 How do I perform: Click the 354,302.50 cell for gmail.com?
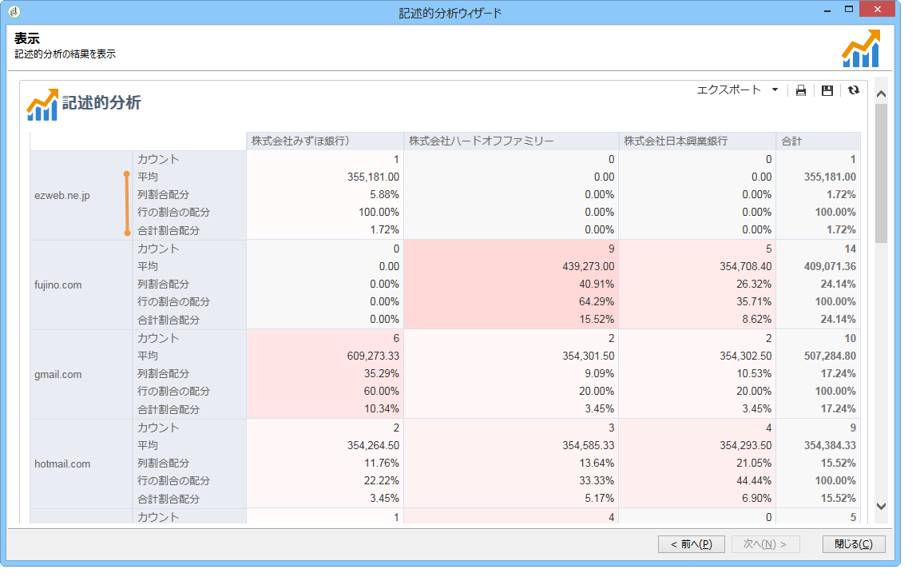[745, 356]
